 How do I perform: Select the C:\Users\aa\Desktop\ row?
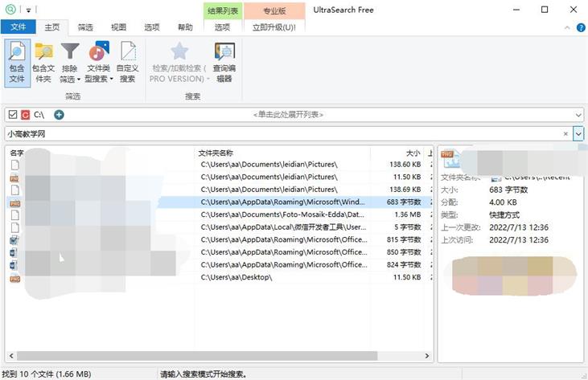tap(220, 277)
